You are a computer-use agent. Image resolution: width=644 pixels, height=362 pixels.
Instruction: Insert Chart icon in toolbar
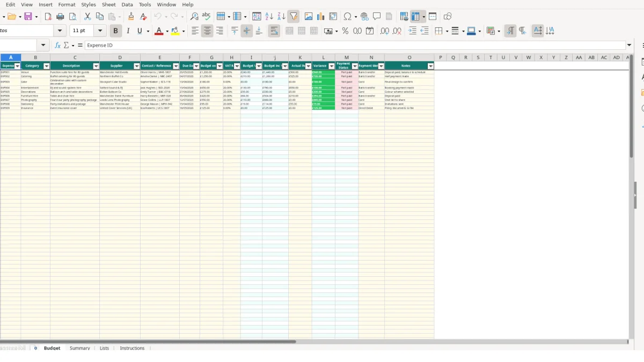(321, 17)
